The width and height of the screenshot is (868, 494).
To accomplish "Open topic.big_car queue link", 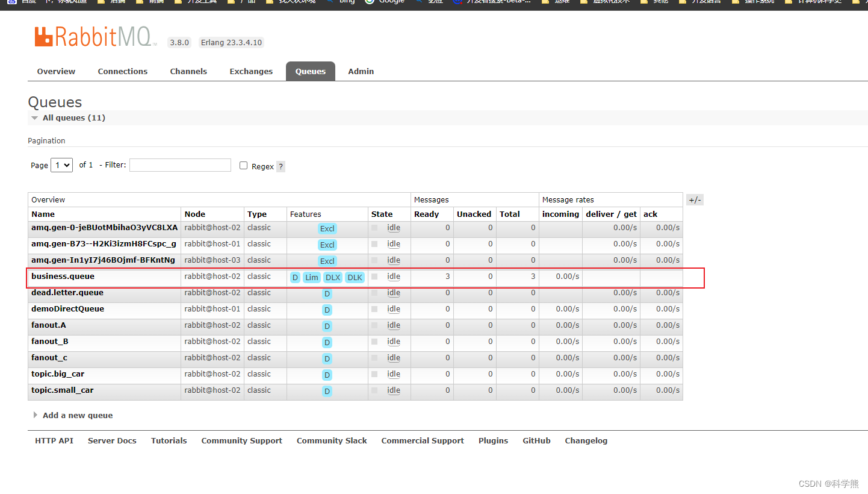I will (x=58, y=374).
